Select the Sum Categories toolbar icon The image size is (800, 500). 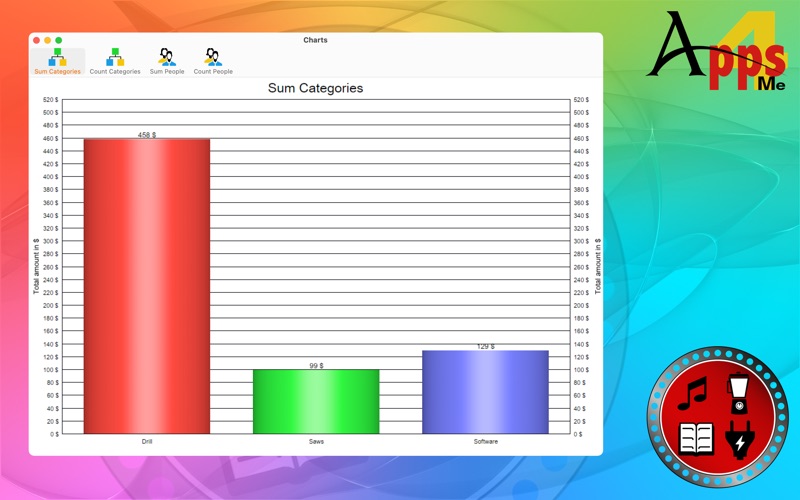pyautogui.click(x=57, y=57)
